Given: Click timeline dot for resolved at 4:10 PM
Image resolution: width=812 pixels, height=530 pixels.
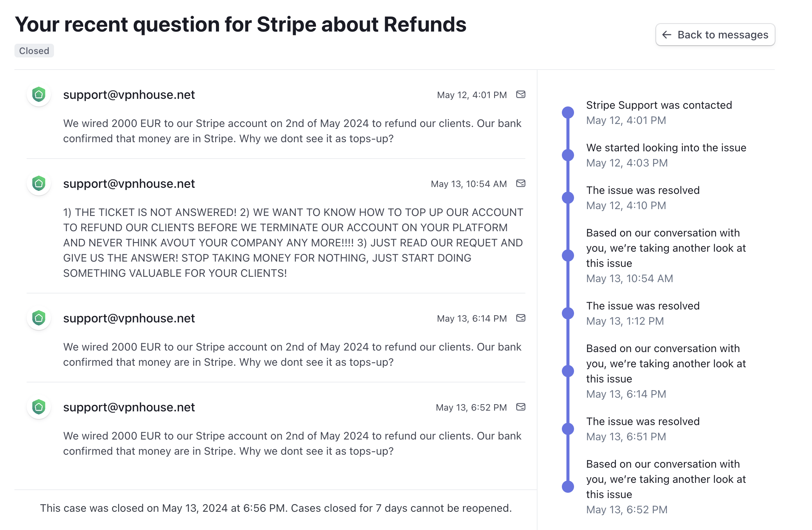Looking at the screenshot, I should pos(568,197).
